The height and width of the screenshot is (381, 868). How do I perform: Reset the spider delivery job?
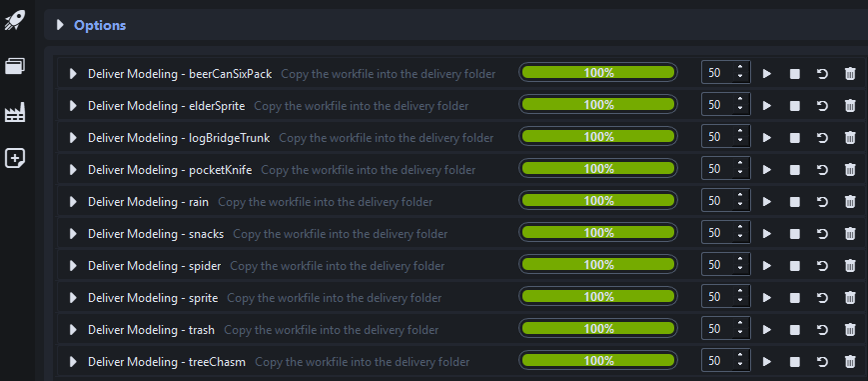click(823, 266)
